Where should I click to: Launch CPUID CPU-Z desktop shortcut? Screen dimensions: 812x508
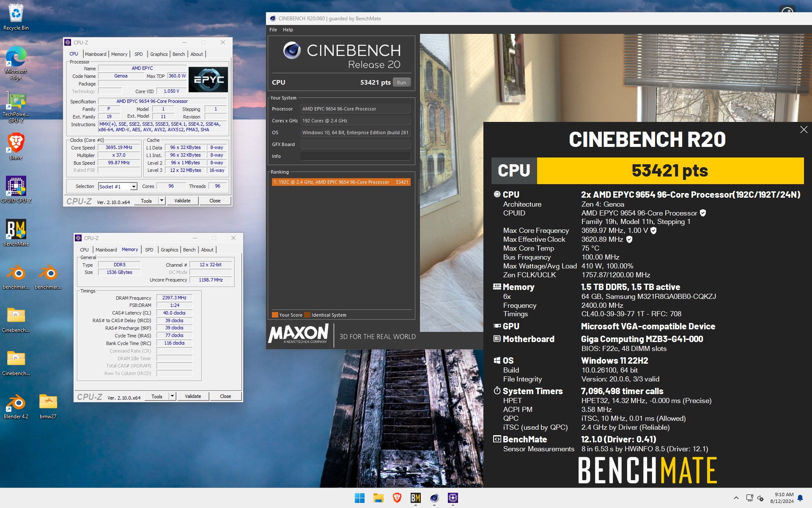tap(16, 189)
